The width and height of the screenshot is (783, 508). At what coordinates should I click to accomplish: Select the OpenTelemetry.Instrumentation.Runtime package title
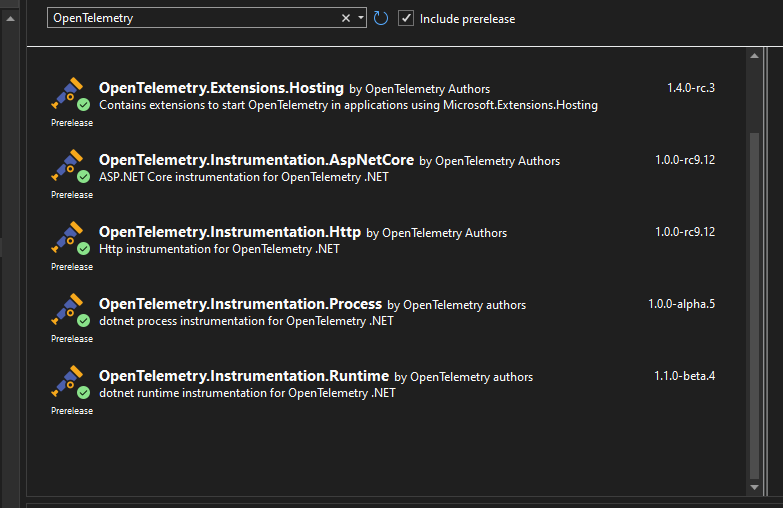(244, 376)
